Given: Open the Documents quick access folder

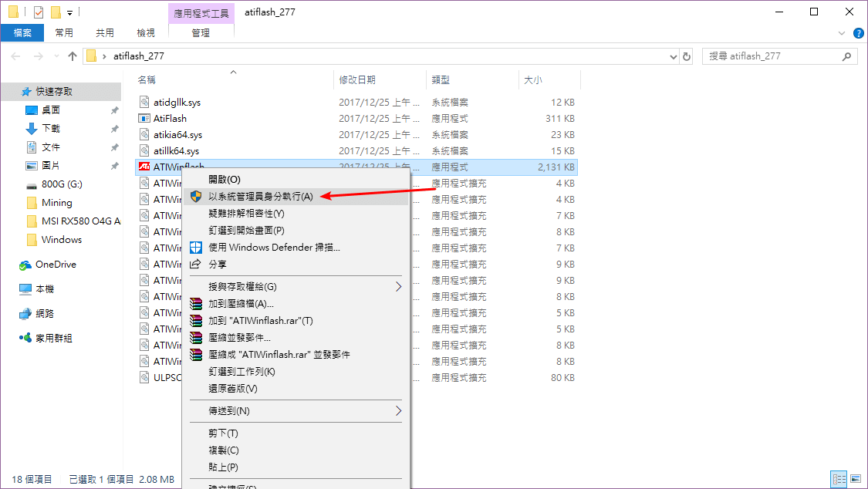Looking at the screenshot, I should click(51, 147).
